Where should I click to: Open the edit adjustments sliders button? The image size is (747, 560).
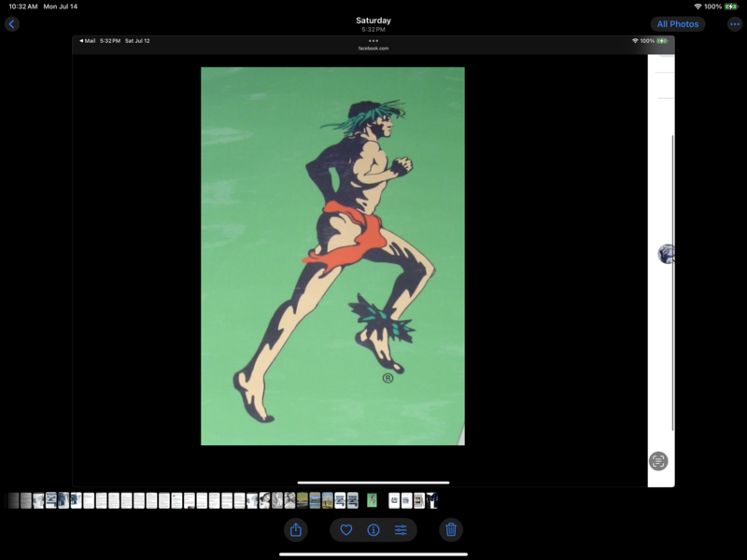401,530
